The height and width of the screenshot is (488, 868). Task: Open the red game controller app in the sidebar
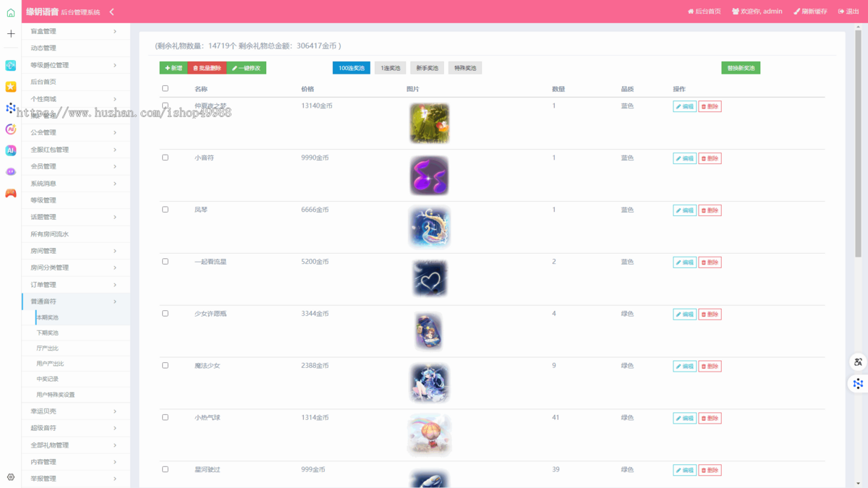point(11,193)
